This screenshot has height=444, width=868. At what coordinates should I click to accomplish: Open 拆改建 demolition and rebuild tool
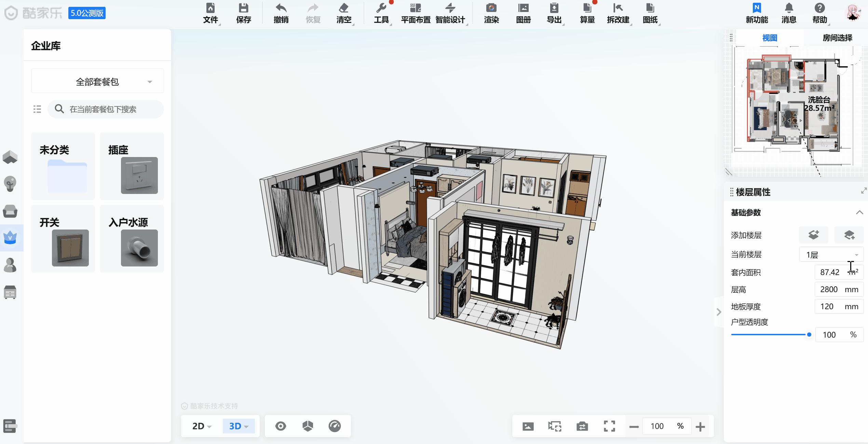618,14
